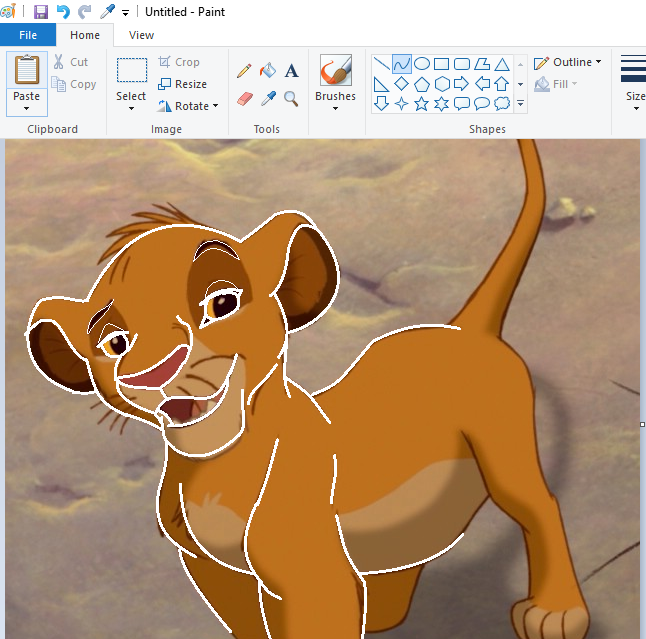Choose the Four-point star shape
The image size is (646, 639).
tap(401, 103)
